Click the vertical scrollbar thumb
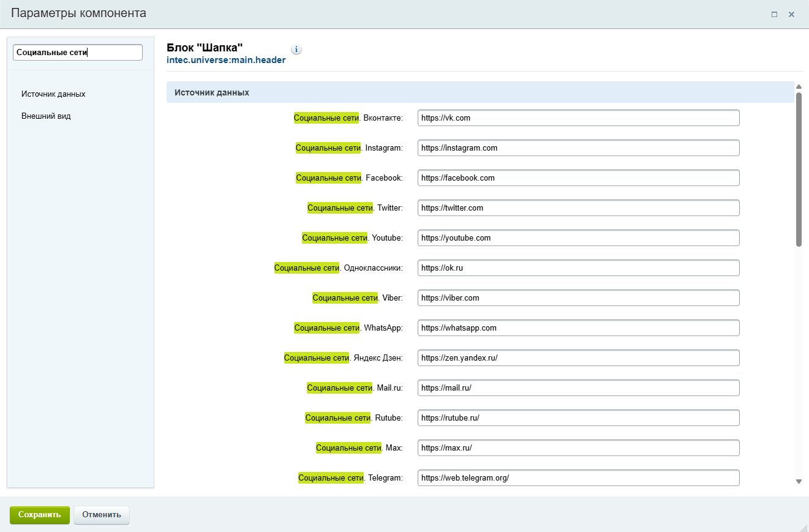The width and height of the screenshot is (809, 532). [x=799, y=168]
